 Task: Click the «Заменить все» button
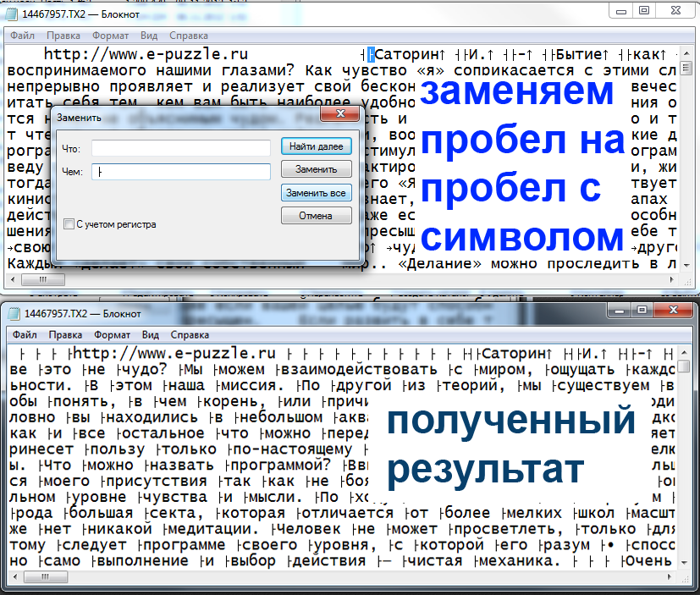pos(315,192)
